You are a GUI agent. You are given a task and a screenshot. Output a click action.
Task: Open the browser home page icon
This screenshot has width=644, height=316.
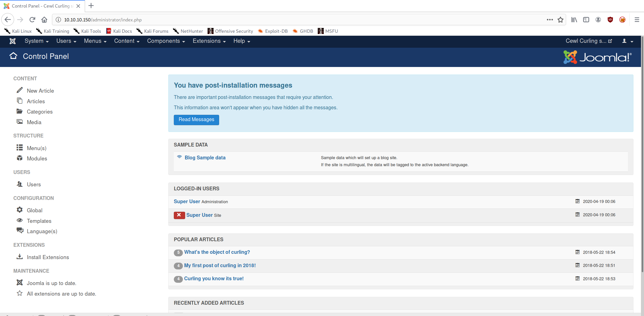44,20
